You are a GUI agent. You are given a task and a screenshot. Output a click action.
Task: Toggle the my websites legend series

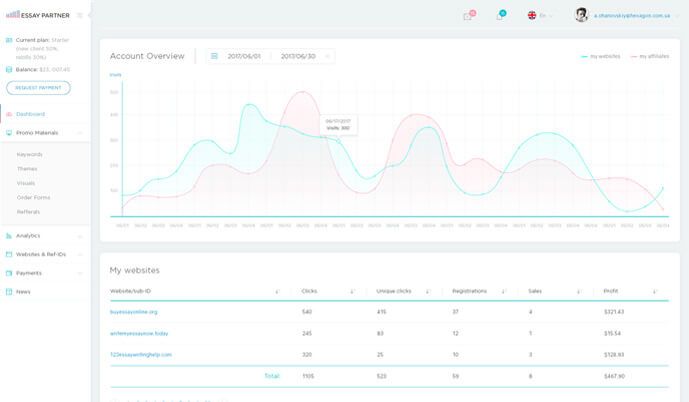(601, 56)
